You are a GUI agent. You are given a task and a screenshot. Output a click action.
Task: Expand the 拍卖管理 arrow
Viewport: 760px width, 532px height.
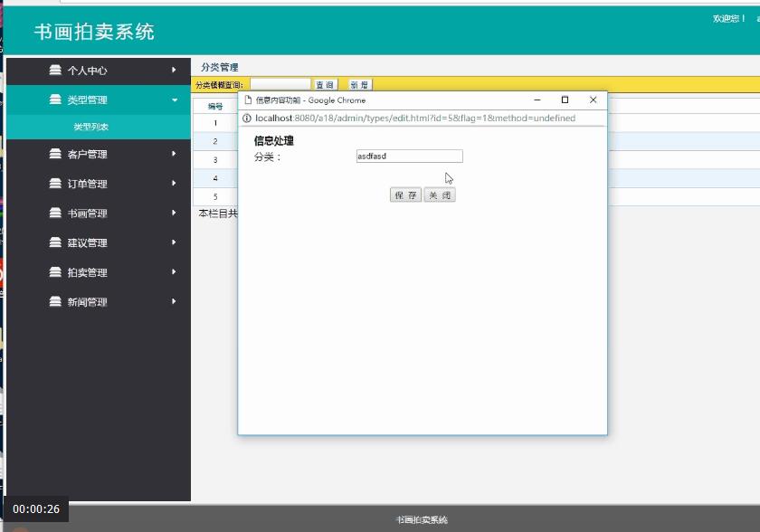[174, 271]
